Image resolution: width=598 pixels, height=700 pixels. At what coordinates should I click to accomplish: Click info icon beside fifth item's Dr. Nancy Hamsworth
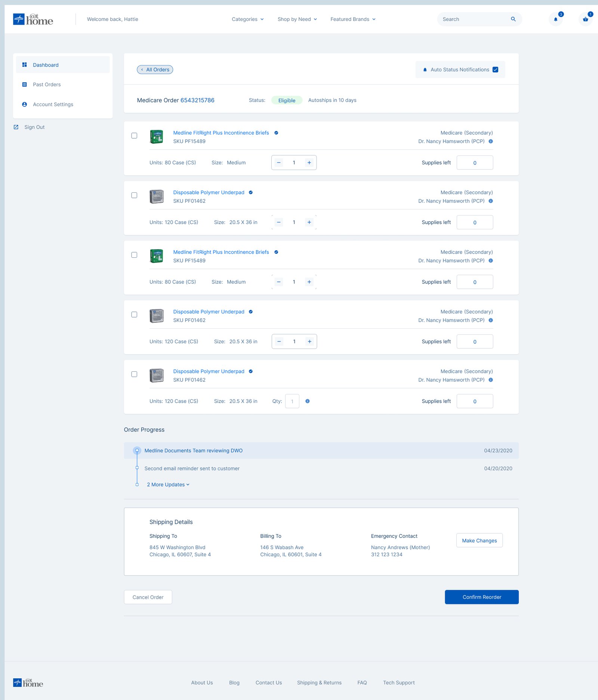(491, 380)
